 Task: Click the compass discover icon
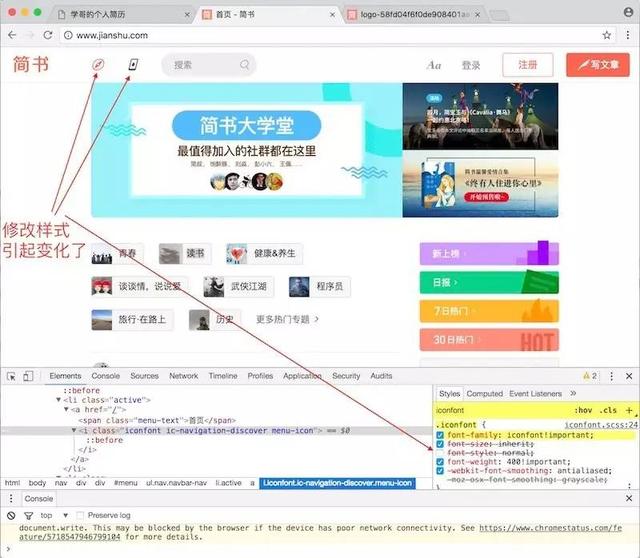click(98, 64)
